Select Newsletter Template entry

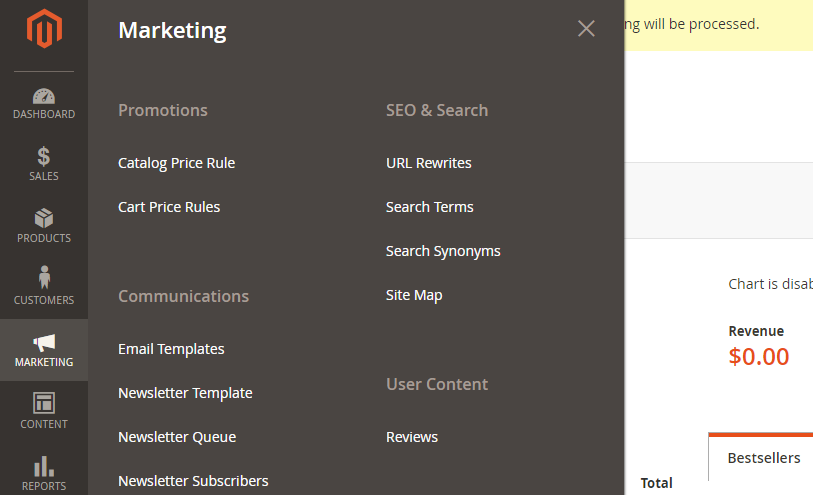185,393
